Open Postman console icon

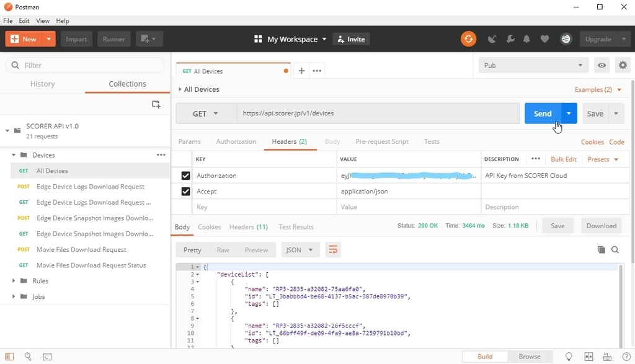click(x=47, y=357)
